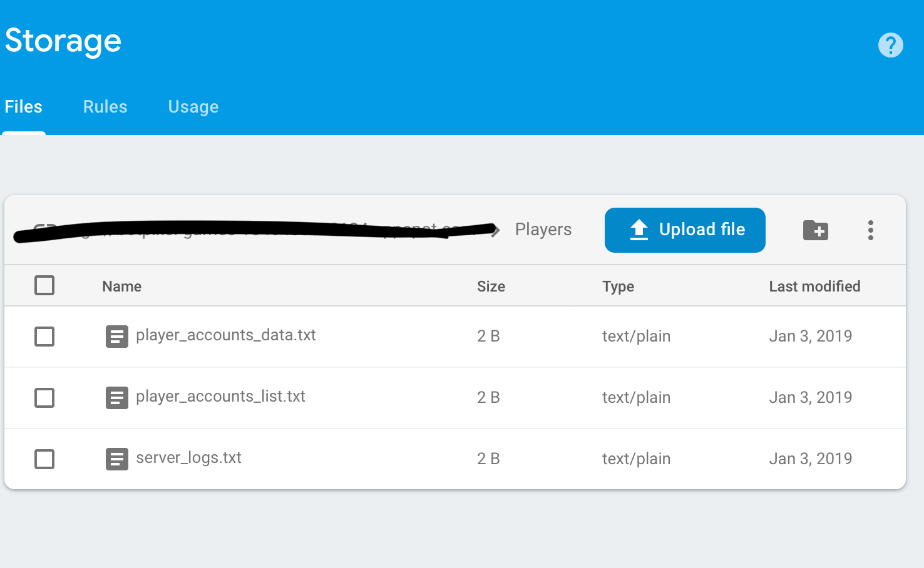Toggle the select-all checkbox in header
Screen dimensions: 924x568
(x=44, y=285)
